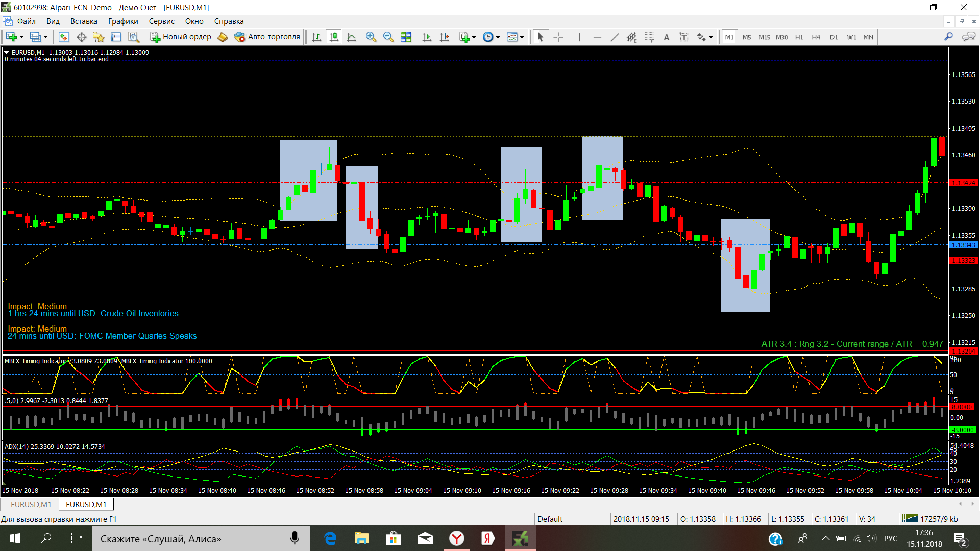This screenshot has width=980, height=551.
Task: Open the new chart icon
Action: (x=11, y=37)
